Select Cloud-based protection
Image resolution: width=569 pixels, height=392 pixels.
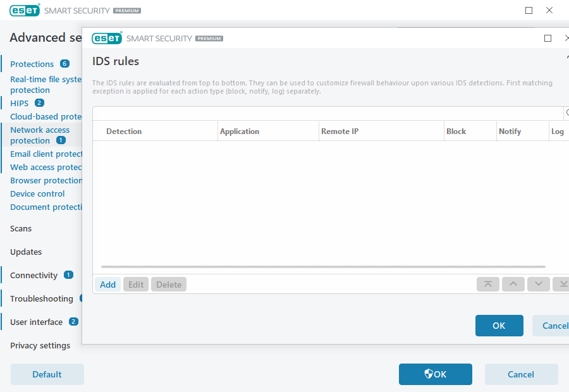[x=46, y=116]
